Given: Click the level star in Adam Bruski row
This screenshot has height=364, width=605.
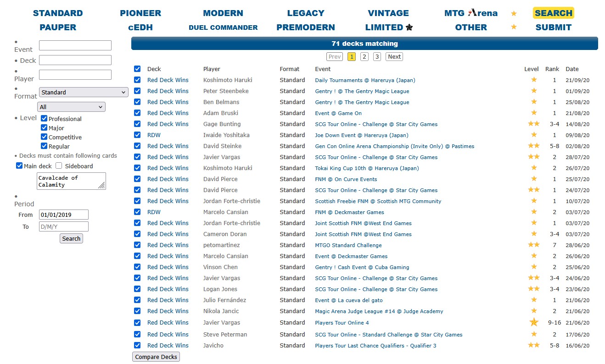Looking at the screenshot, I should click(534, 113).
